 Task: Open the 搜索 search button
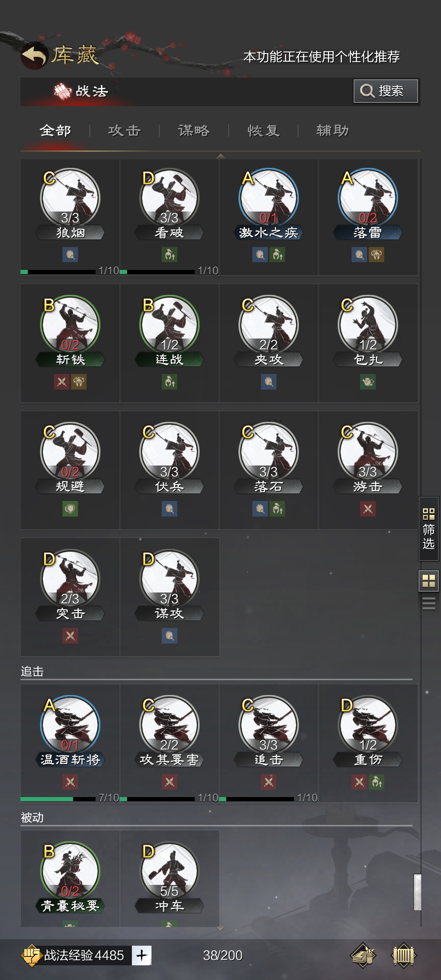386,91
